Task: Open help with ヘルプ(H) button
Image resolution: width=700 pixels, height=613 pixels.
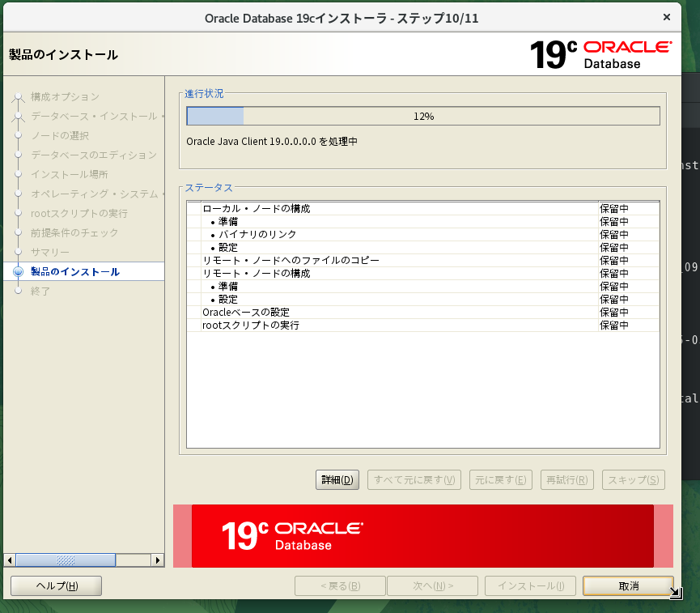Action: (x=57, y=585)
